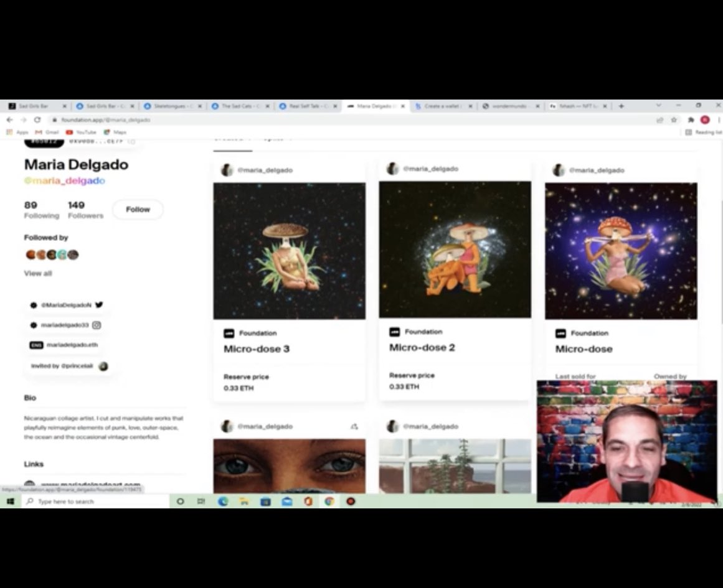Viewport: 723px width, 588px height.
Task: Switch to the 'Skeletongues' browser tab
Action: click(x=173, y=106)
